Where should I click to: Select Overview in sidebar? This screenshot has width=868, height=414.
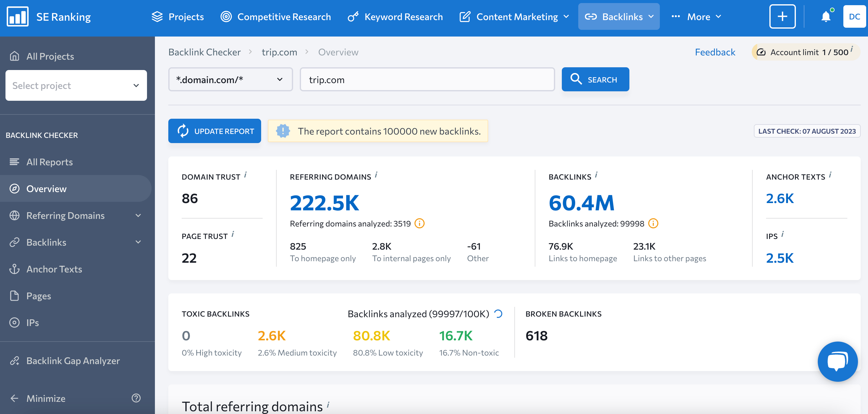pos(75,188)
